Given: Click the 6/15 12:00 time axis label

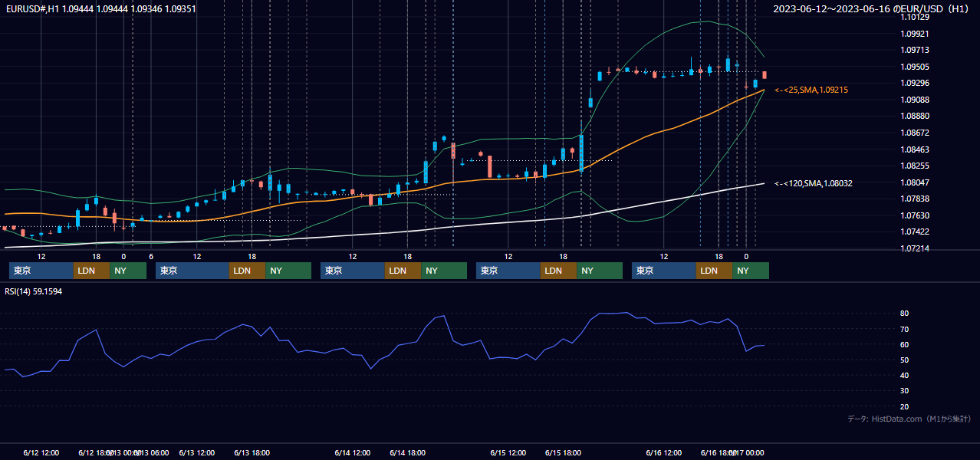Looking at the screenshot, I should point(508,453).
